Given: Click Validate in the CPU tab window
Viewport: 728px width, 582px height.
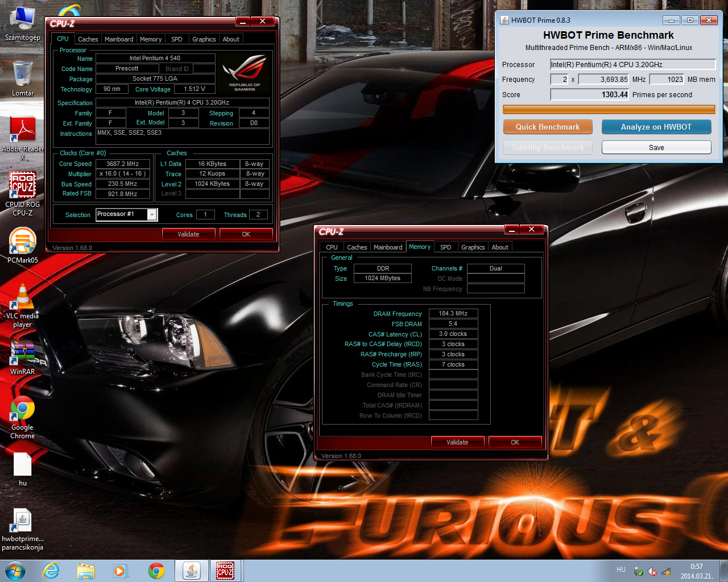Looking at the screenshot, I should [188, 234].
